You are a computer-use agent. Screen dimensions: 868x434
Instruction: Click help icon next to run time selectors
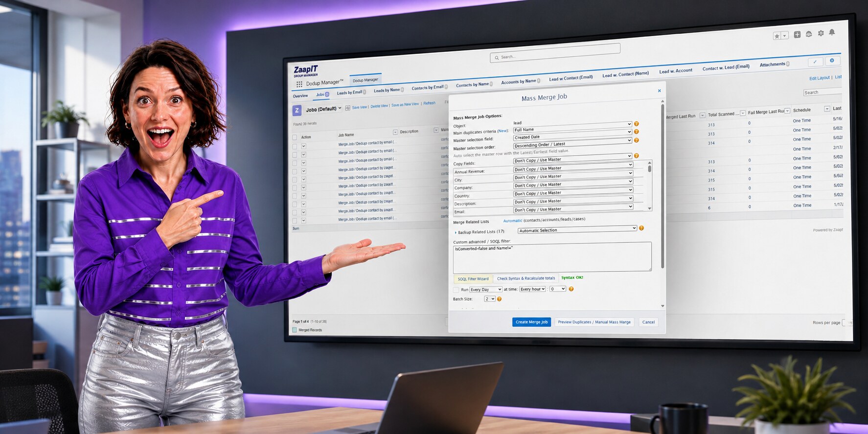571,289
